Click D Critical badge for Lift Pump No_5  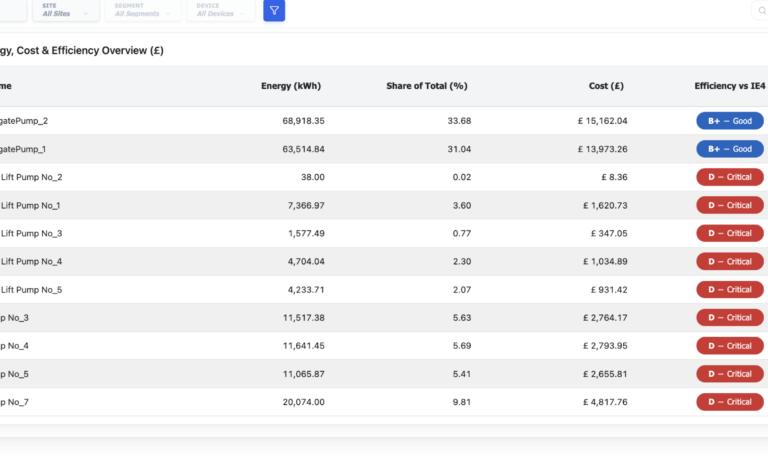click(x=730, y=289)
